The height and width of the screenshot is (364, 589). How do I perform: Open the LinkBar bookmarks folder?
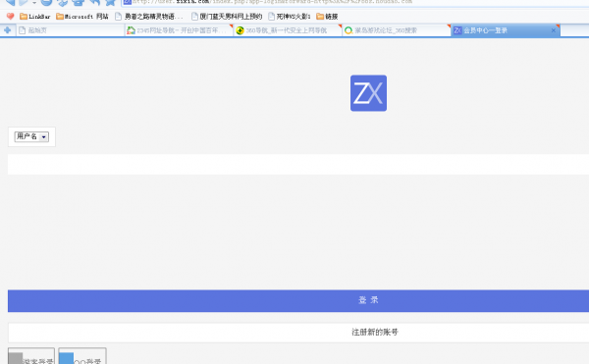[35, 16]
